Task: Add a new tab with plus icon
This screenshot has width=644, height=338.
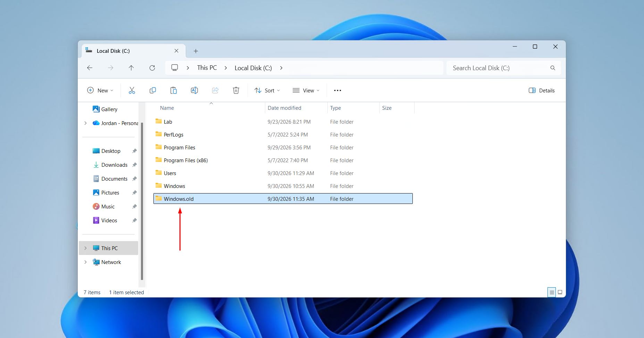Action: click(196, 51)
